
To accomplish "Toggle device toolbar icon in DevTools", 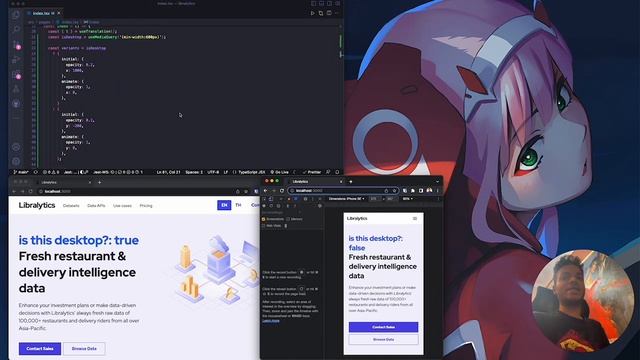I will tap(271, 199).
